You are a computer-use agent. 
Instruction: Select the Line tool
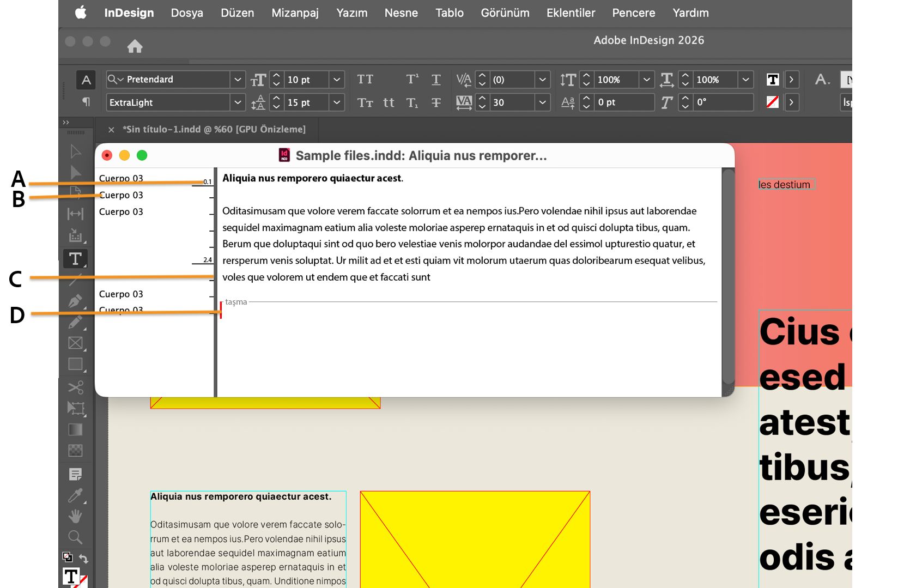(76, 280)
